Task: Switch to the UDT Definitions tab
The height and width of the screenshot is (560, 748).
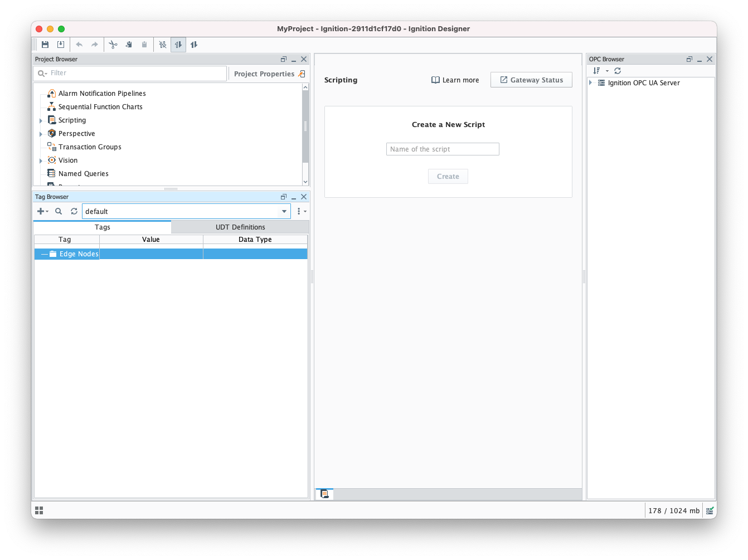Action: (240, 227)
